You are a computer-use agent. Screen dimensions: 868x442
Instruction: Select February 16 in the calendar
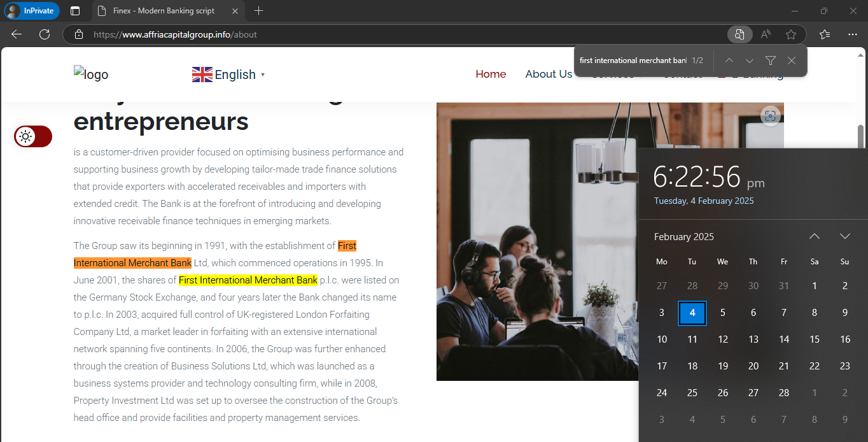point(845,339)
